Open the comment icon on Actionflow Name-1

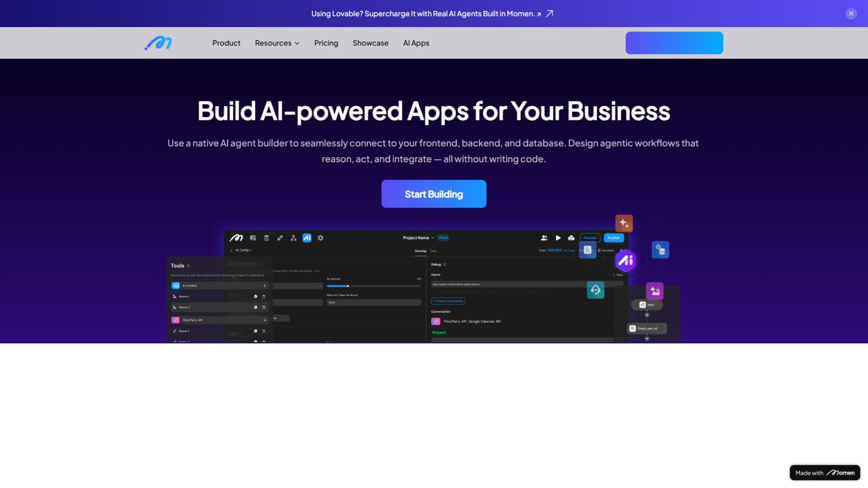tap(256, 297)
